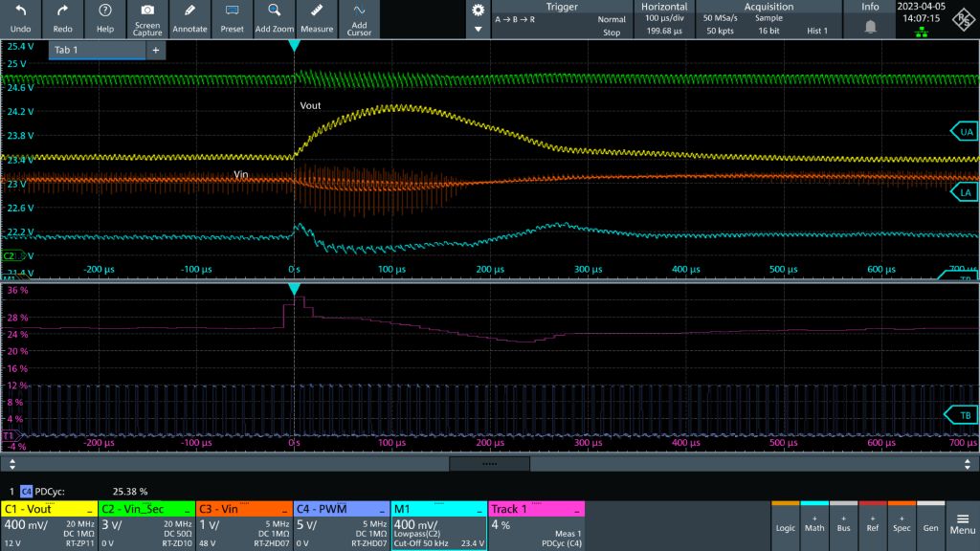The height and width of the screenshot is (551, 980).
Task: Click the Redo arrow icon
Action: [x=63, y=11]
